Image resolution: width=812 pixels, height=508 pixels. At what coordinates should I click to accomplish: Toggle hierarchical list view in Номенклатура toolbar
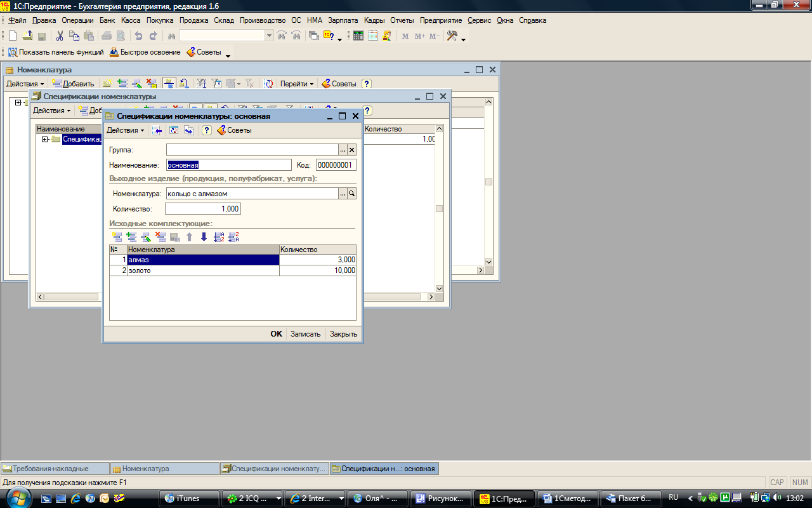169,83
